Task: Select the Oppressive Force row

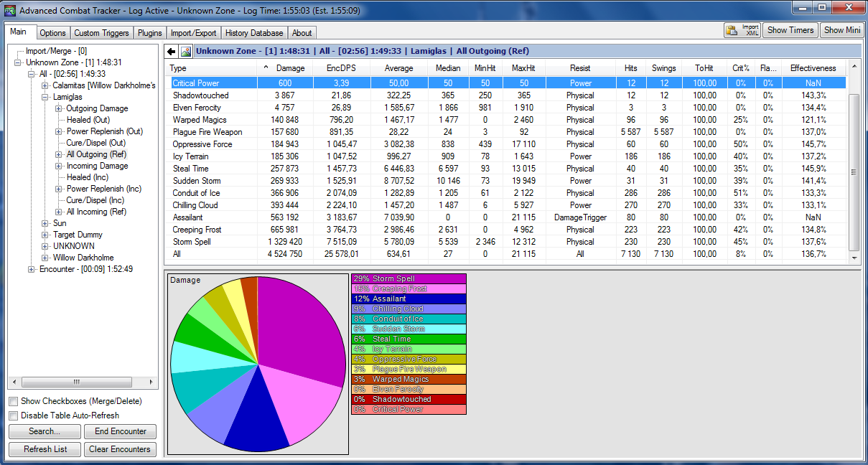Action: (x=506, y=144)
